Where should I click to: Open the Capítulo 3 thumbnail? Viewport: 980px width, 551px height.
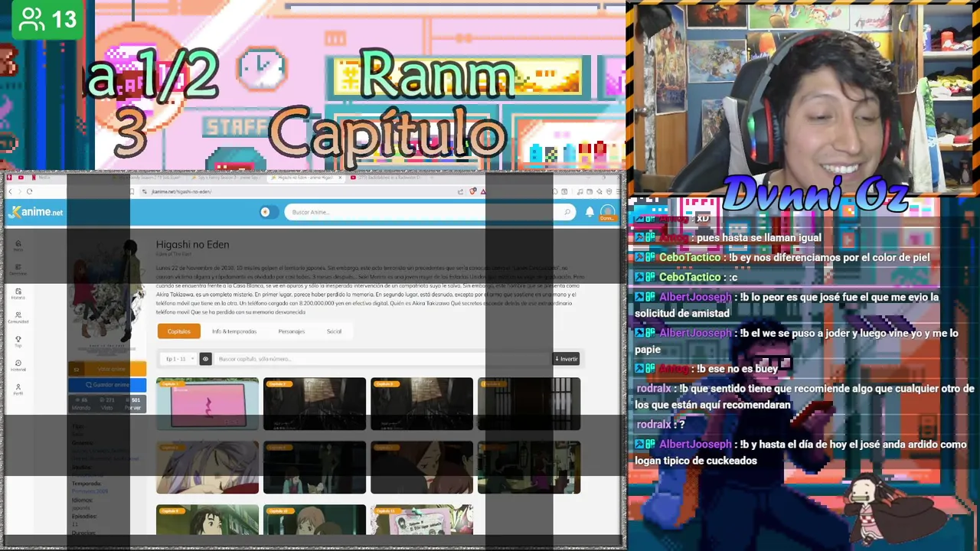[422, 404]
